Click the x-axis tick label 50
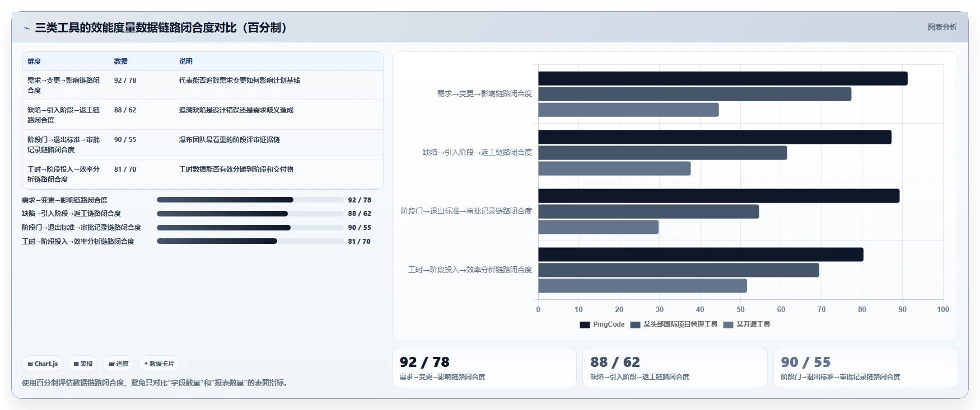980x410 pixels. coord(740,309)
